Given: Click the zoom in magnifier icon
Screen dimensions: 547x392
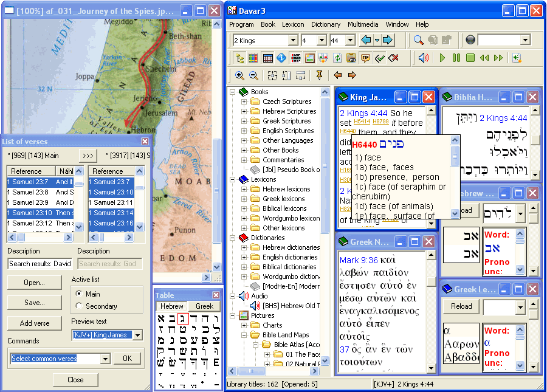Looking at the screenshot, I should (239, 75).
